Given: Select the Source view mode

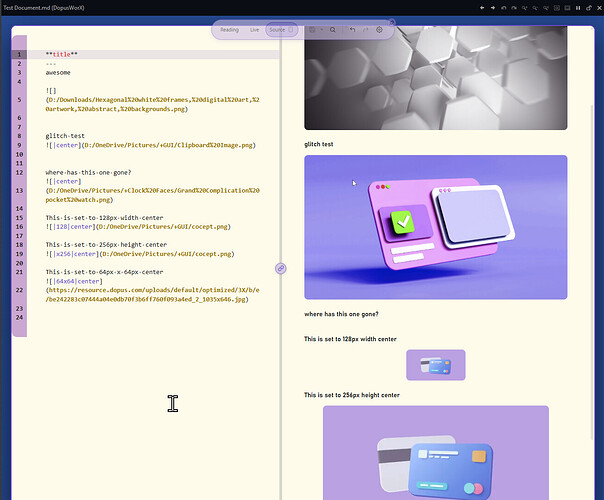Looking at the screenshot, I should (x=281, y=30).
